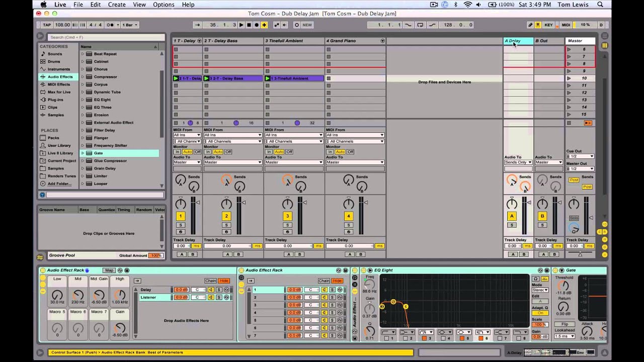Click the Arrangement Record button

[257, 25]
